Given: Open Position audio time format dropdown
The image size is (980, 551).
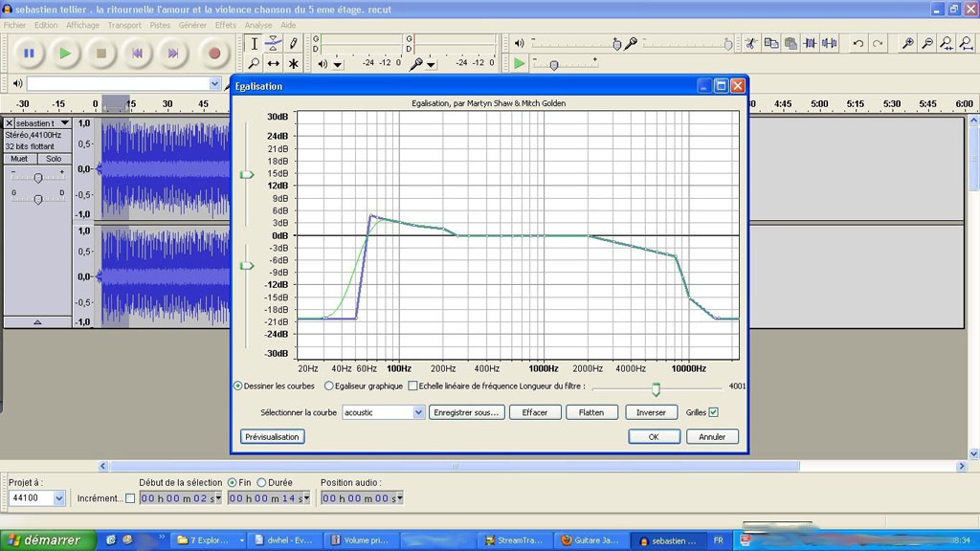Looking at the screenshot, I should [399, 497].
